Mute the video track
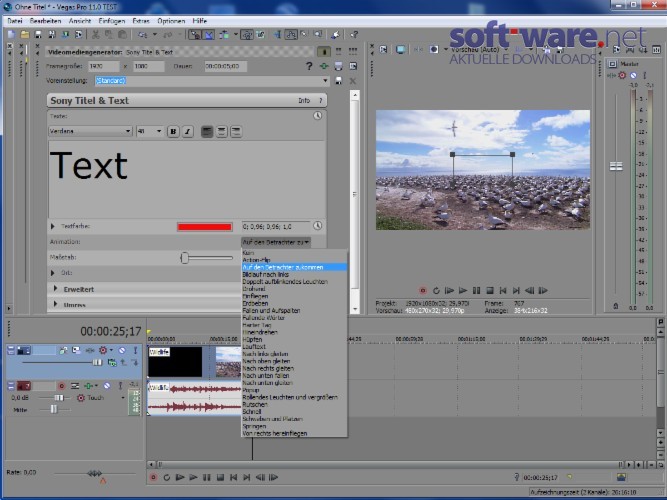This screenshot has height=500, width=667. click(122, 350)
